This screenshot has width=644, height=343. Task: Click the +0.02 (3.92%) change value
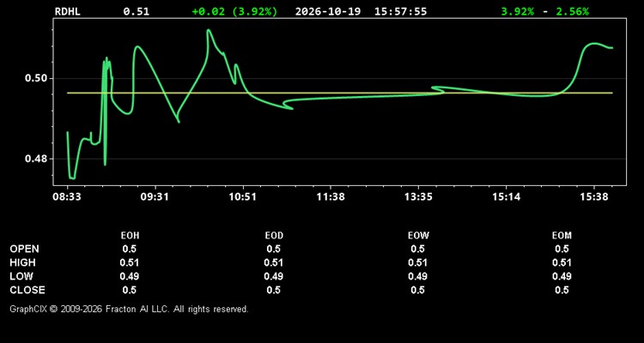tap(234, 11)
